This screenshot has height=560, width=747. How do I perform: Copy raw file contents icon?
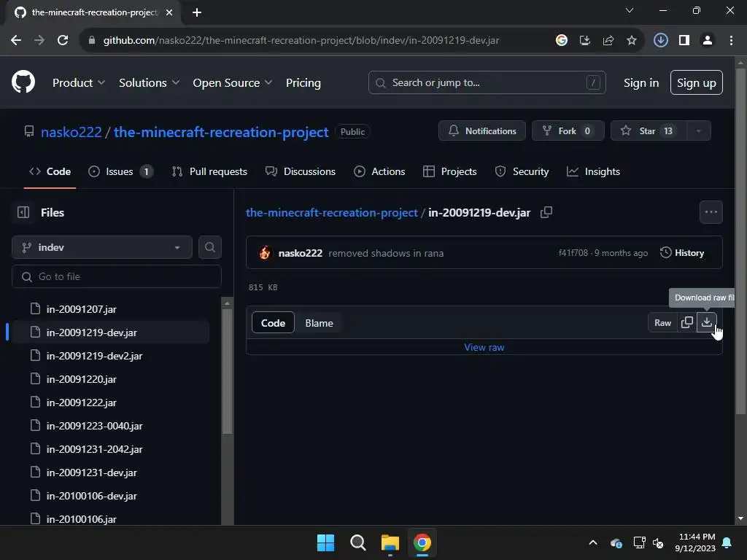click(686, 322)
